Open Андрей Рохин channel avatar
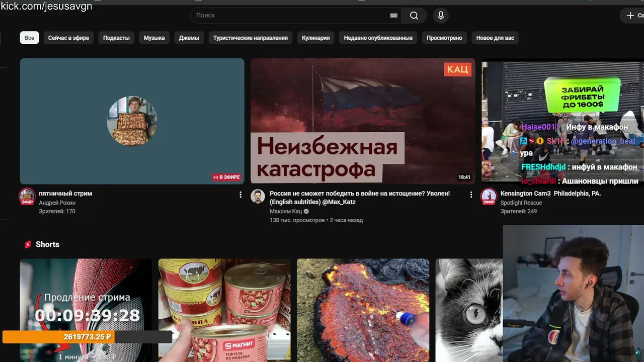The image size is (644, 362). (27, 197)
